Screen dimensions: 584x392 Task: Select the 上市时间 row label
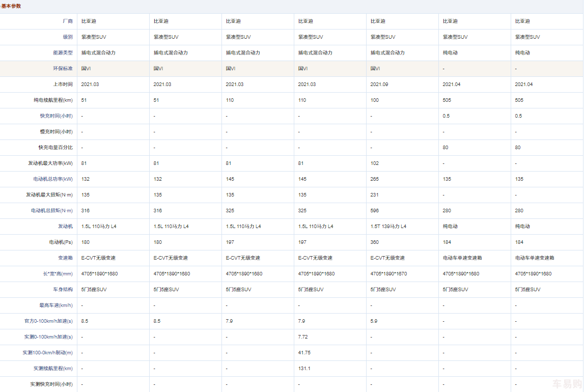tap(63, 85)
